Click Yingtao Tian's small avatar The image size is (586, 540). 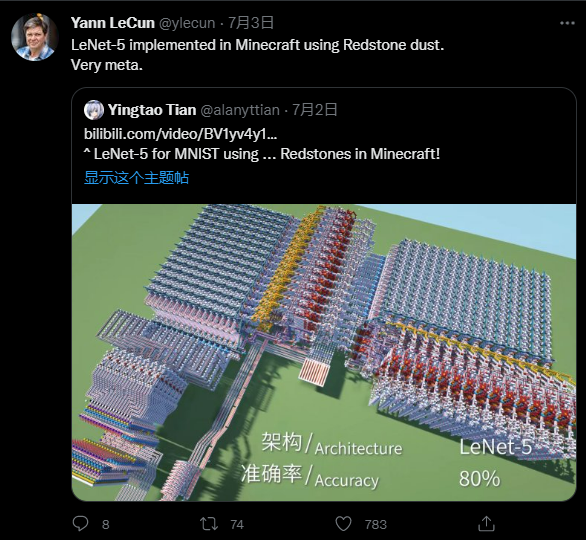click(94, 110)
